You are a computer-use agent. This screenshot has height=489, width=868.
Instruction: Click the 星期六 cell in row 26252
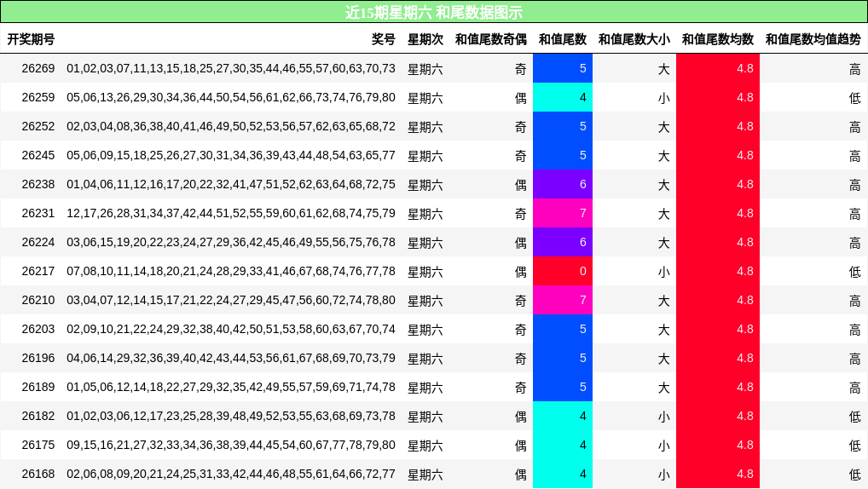point(425,127)
